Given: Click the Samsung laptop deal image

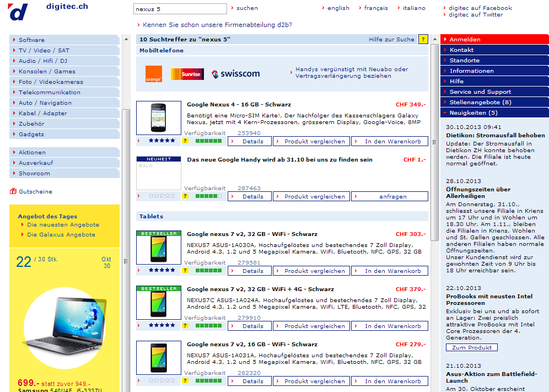Looking at the screenshot, I should (65, 328).
